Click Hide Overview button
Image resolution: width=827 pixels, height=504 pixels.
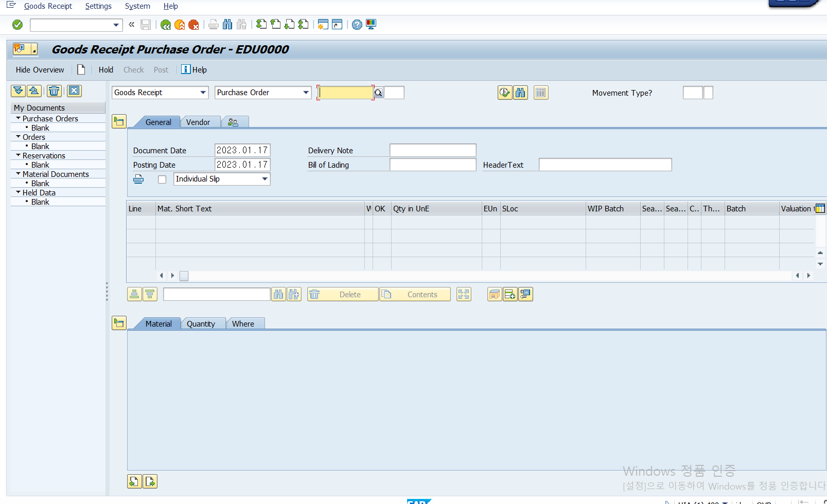pyautogui.click(x=40, y=70)
